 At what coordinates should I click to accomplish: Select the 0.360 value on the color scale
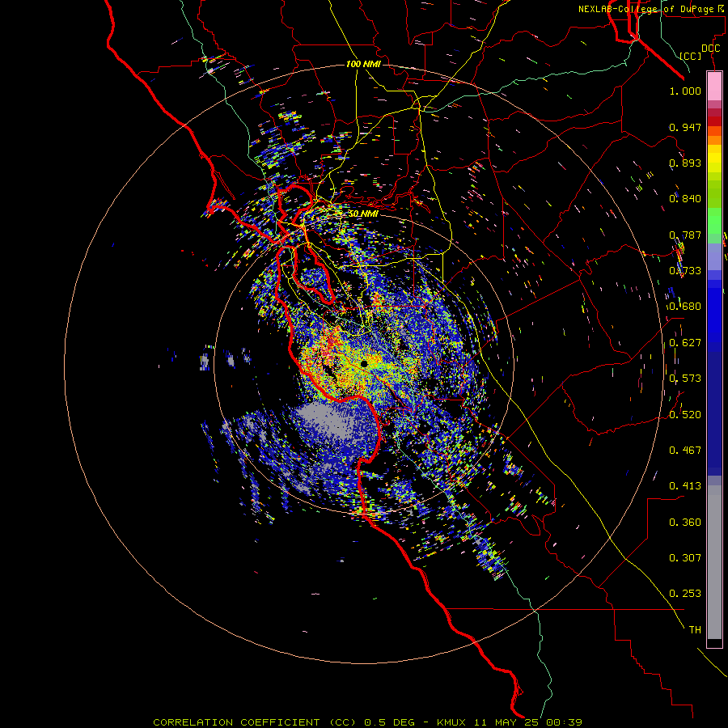[685, 523]
